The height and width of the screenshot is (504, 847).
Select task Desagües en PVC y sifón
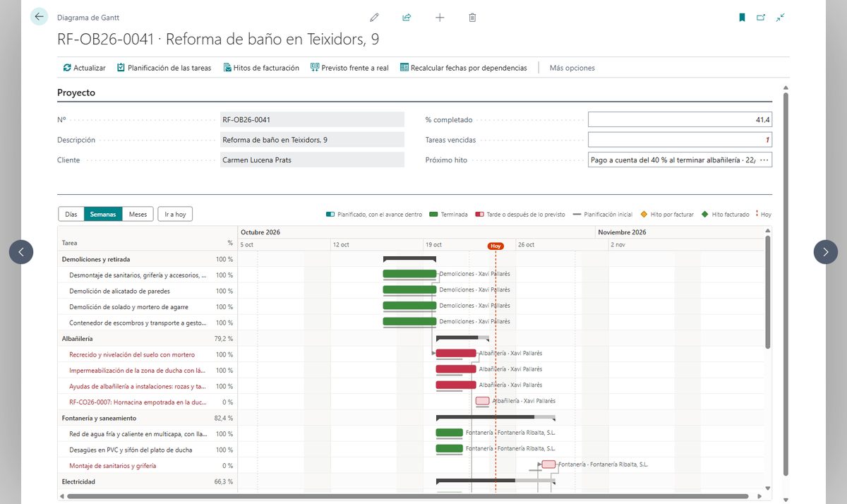(147, 450)
